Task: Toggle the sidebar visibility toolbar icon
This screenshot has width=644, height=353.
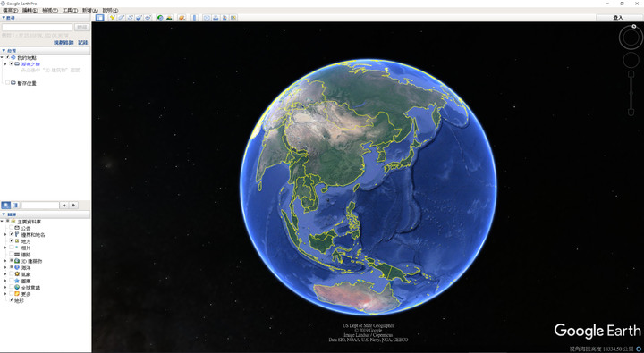Action: (x=99, y=18)
